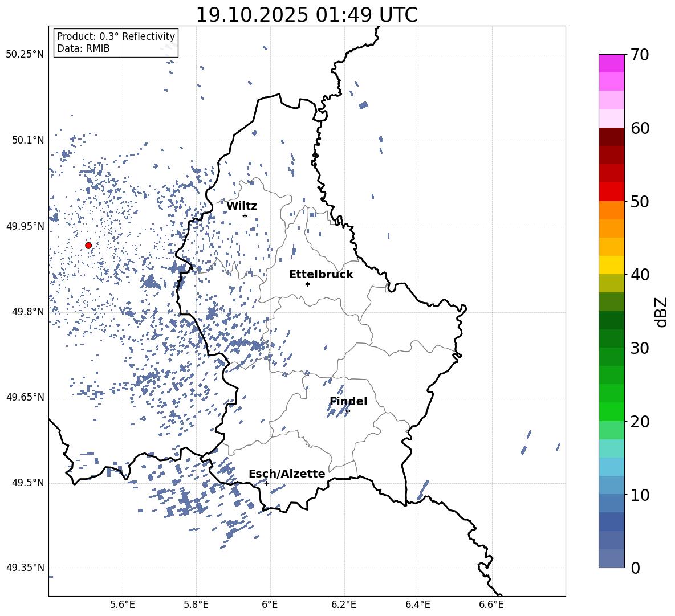Select the Findel city label
The image size is (675, 616).
pyautogui.click(x=348, y=401)
